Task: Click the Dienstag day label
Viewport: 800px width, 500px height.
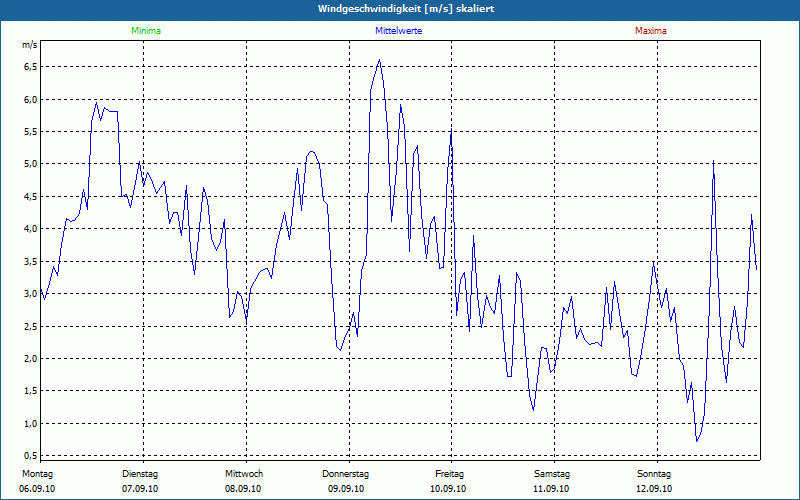Action: tap(140, 474)
